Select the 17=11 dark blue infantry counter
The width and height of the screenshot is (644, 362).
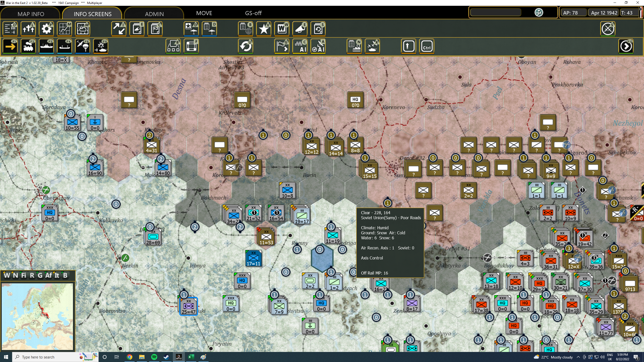click(x=254, y=258)
